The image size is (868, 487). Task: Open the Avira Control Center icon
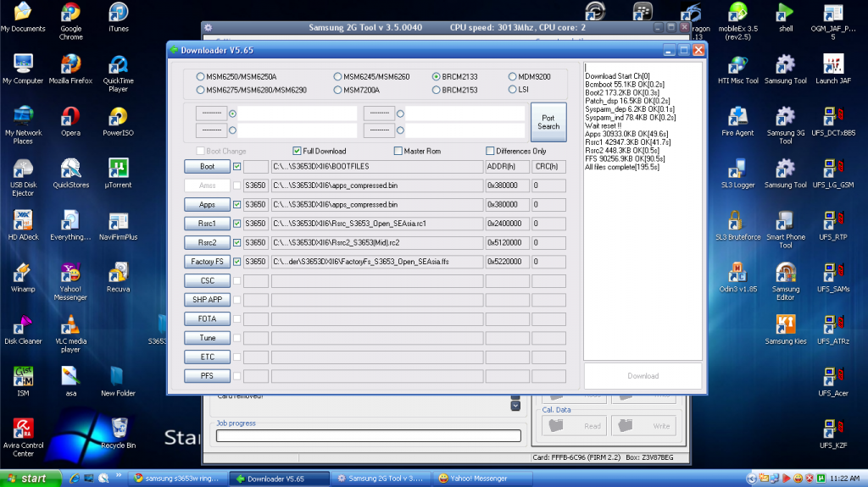point(23,438)
